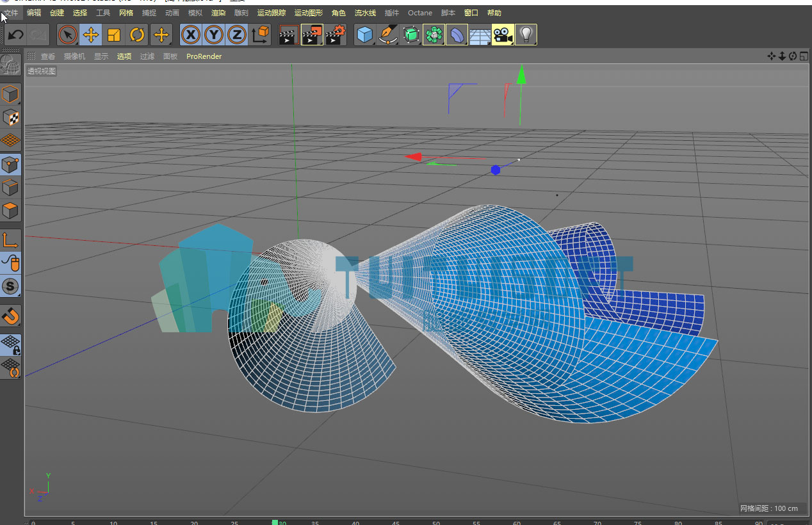The image size is (812, 525).
Task: Toggle the Snap magnet icon
Action: pos(10,316)
